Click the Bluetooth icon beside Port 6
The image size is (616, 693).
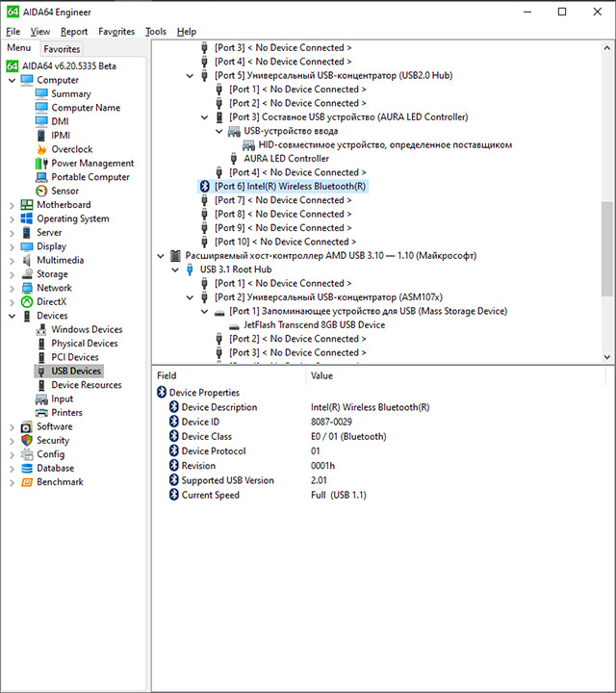pyautogui.click(x=204, y=187)
